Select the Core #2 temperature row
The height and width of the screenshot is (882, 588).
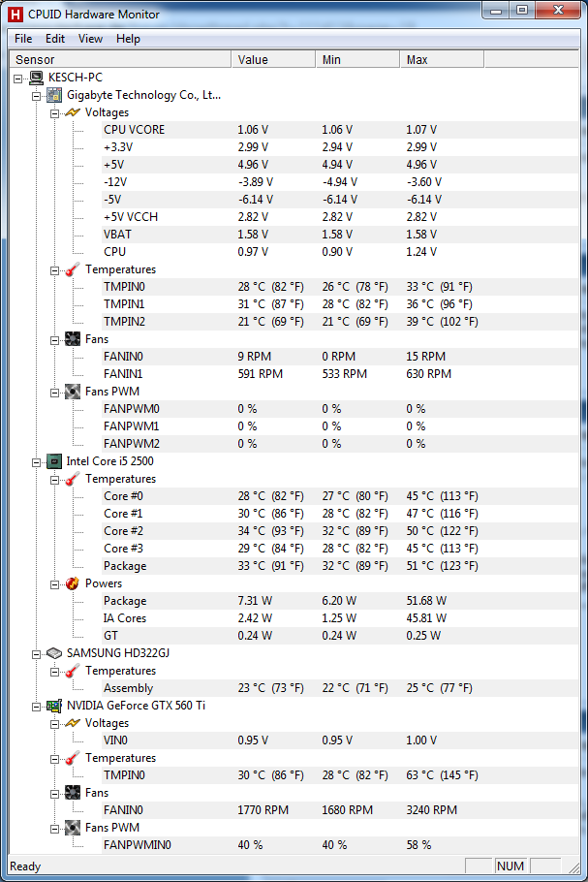tap(340, 531)
